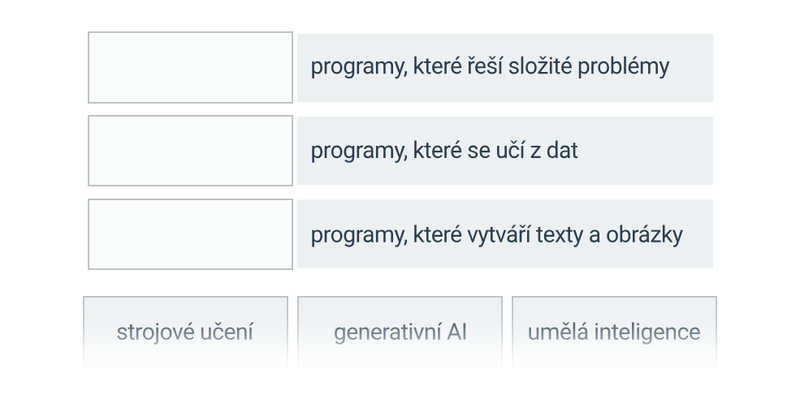Activate the second empty answer box

point(190,151)
